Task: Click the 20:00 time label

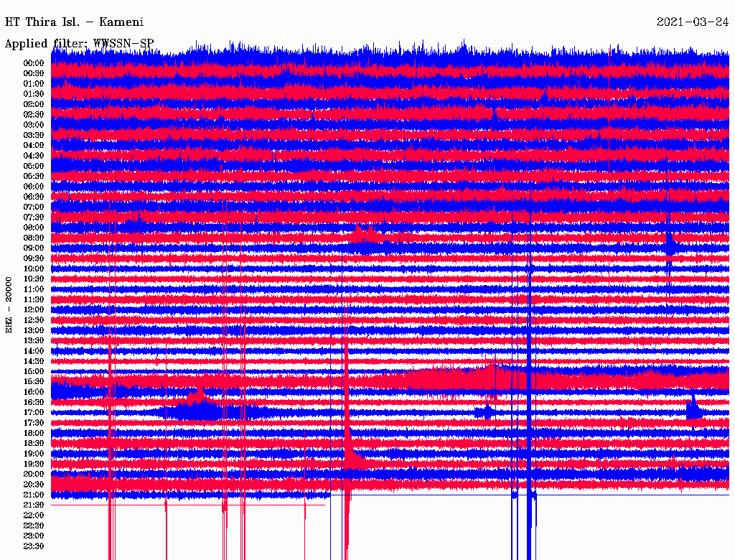Action: [x=34, y=475]
